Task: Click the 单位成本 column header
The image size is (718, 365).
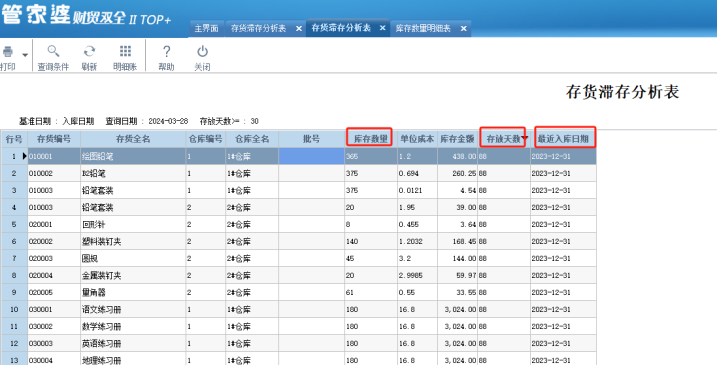Action: 417,139
